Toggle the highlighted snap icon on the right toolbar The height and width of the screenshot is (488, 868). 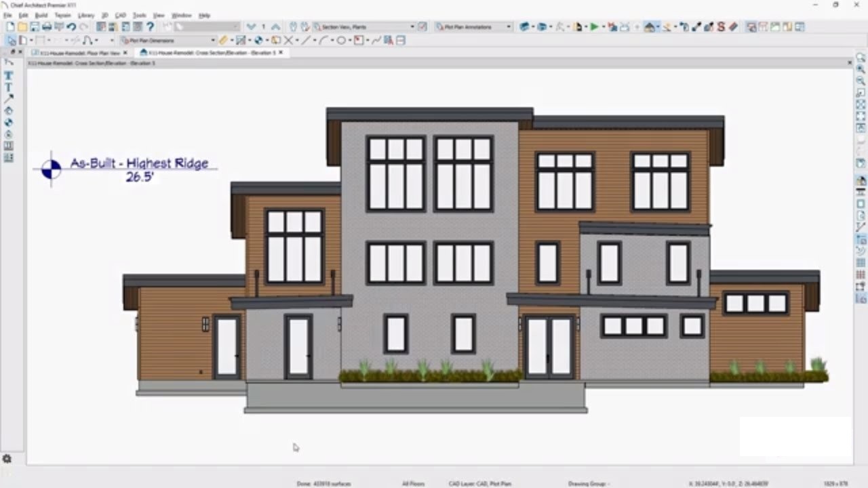point(861,239)
